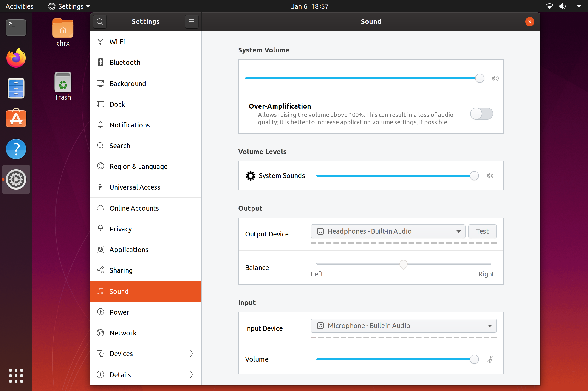Image resolution: width=588 pixels, height=391 pixels.
Task: Click the Balance slider handle
Action: tap(403, 264)
